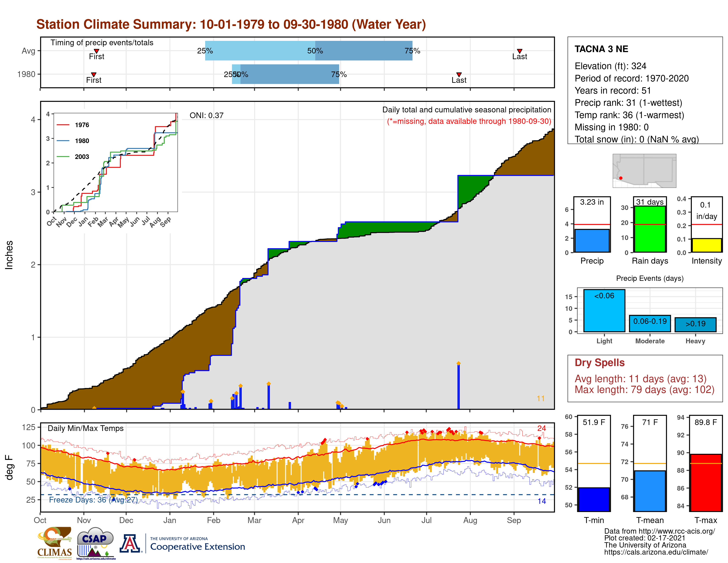Click the blue 14 cold days count
Image resolution: width=728 pixels, height=563 pixels.
pos(541,501)
